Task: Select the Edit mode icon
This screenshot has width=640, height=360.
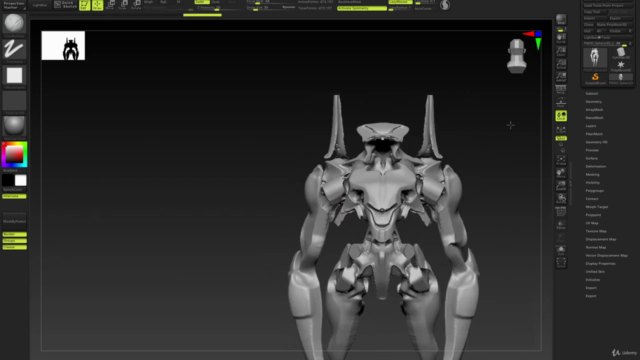Action: point(84,5)
